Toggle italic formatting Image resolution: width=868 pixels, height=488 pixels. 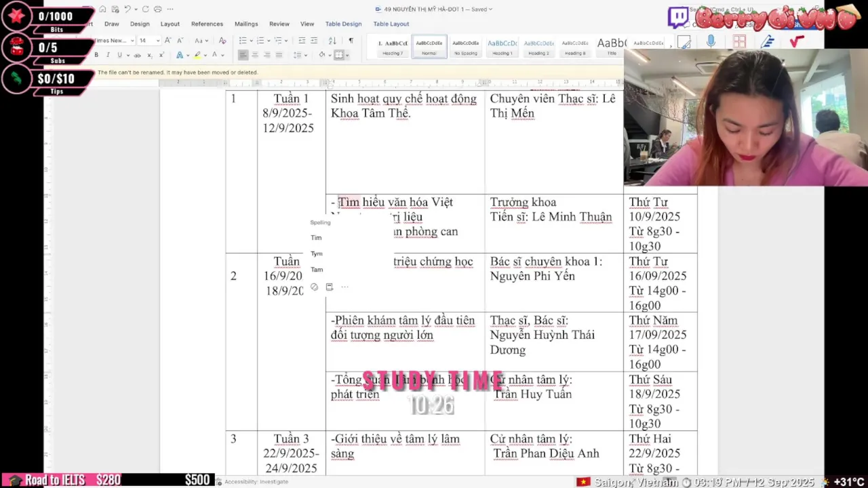[x=108, y=55]
